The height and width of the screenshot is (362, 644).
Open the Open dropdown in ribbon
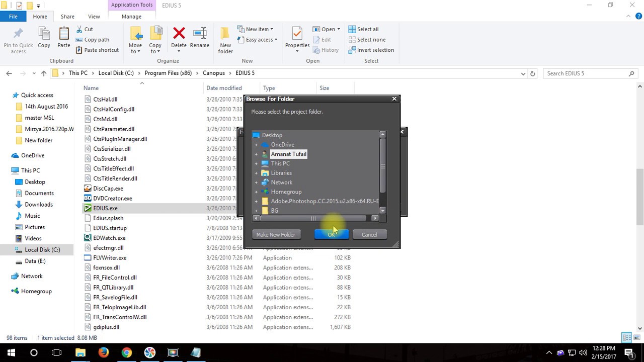tap(327, 29)
